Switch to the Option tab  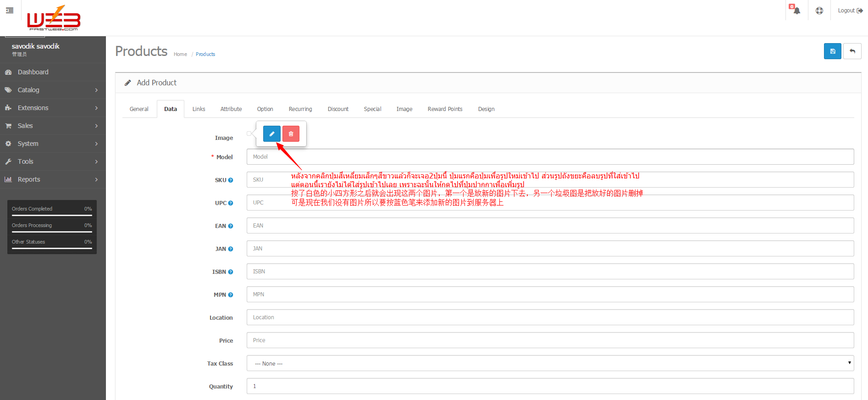click(265, 109)
